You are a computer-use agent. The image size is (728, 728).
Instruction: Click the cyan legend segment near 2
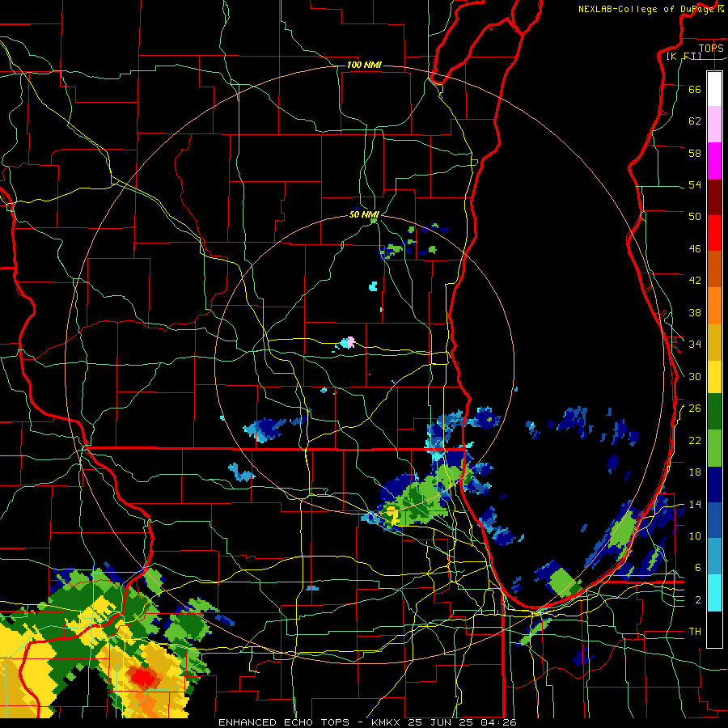point(714,593)
